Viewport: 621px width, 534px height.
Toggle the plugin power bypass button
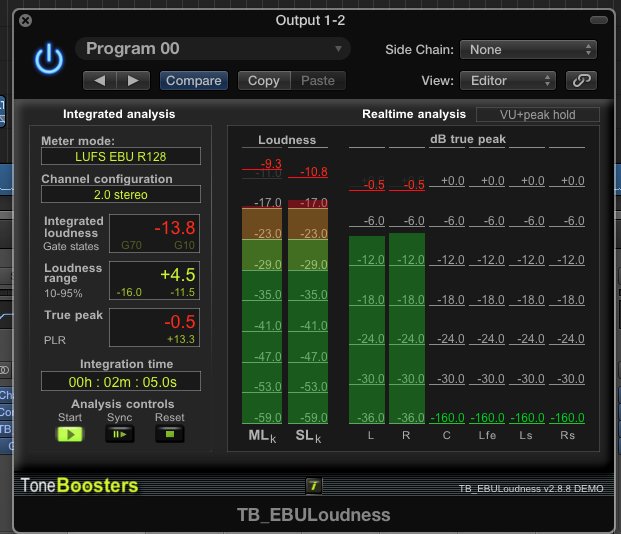49,59
